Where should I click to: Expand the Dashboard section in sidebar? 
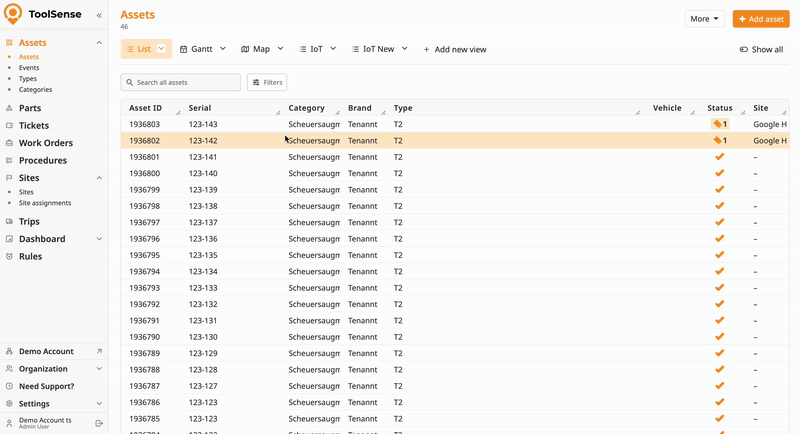99,239
